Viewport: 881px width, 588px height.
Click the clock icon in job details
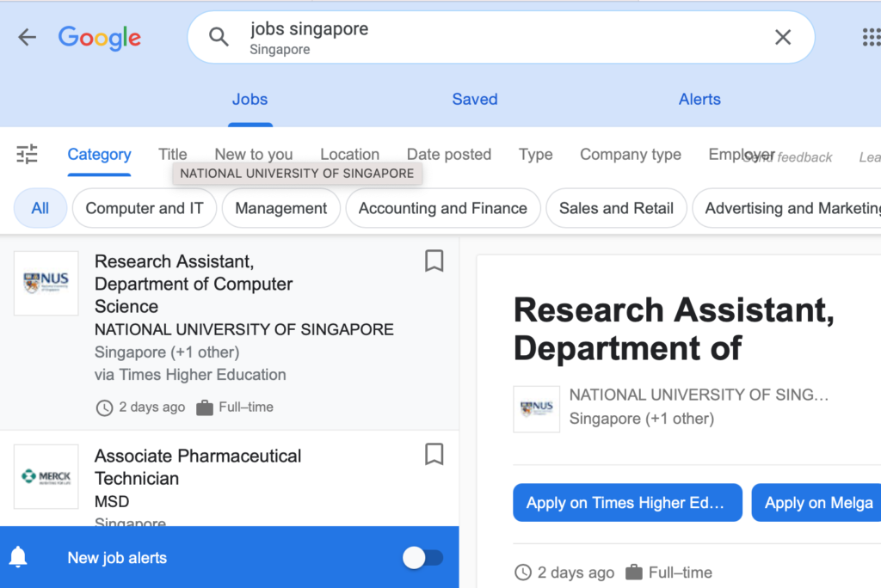(x=523, y=573)
